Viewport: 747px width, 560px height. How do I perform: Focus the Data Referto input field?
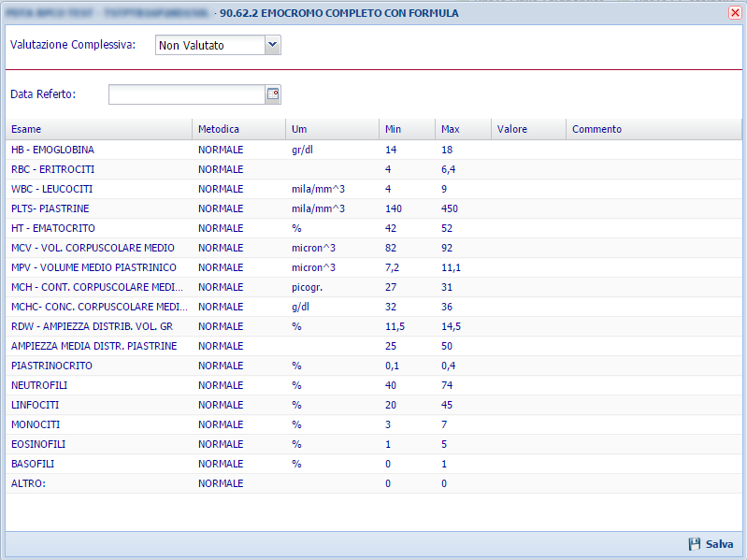coord(187,94)
